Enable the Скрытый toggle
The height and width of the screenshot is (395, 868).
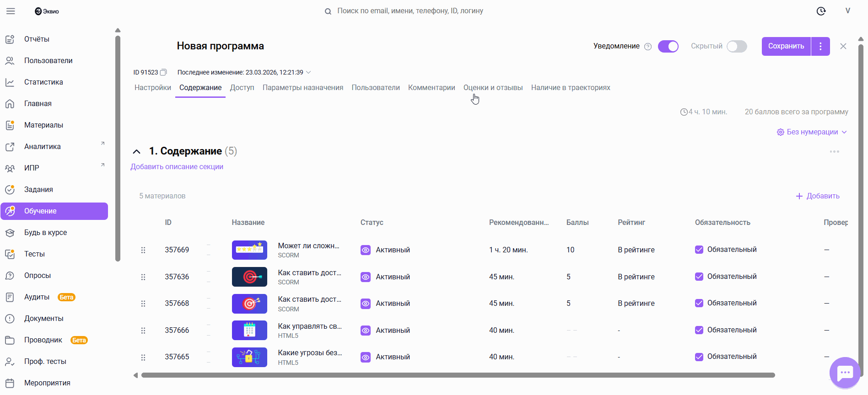point(737,46)
